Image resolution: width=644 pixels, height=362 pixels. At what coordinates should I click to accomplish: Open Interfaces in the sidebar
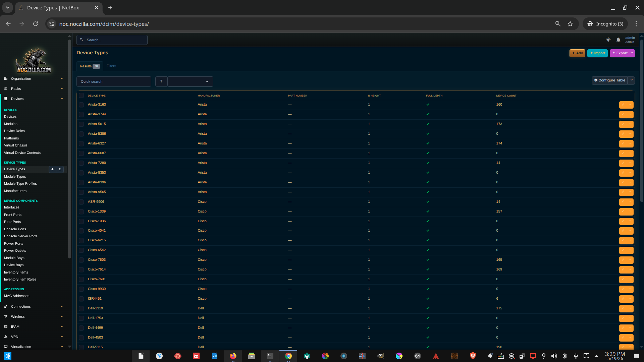pyautogui.click(x=12, y=207)
